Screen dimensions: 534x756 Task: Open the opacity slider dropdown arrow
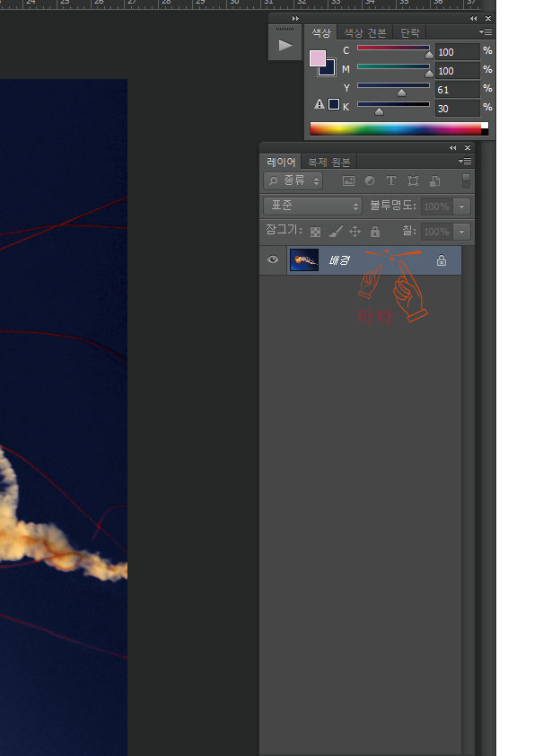[x=461, y=207]
